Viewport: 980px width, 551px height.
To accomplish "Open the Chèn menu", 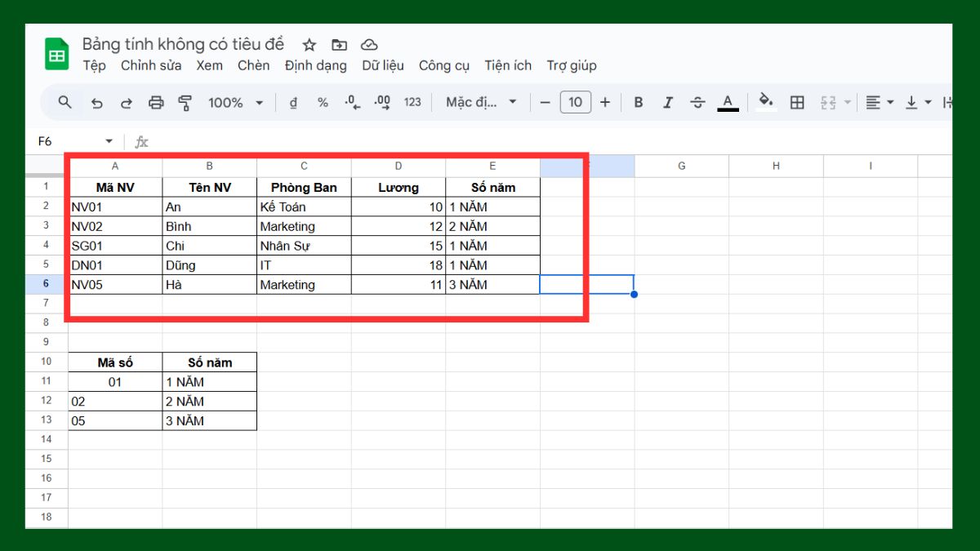I will tap(253, 65).
